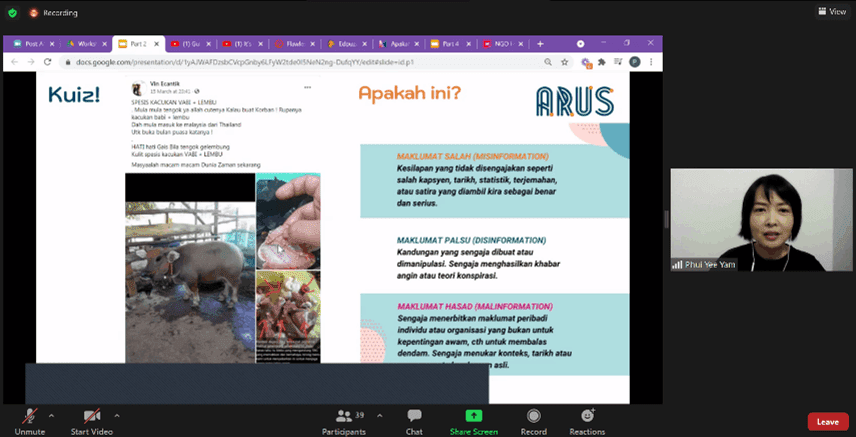Open the three-dot menu of Facebook post
Screen dimensions: 856x437
[x=307, y=87]
